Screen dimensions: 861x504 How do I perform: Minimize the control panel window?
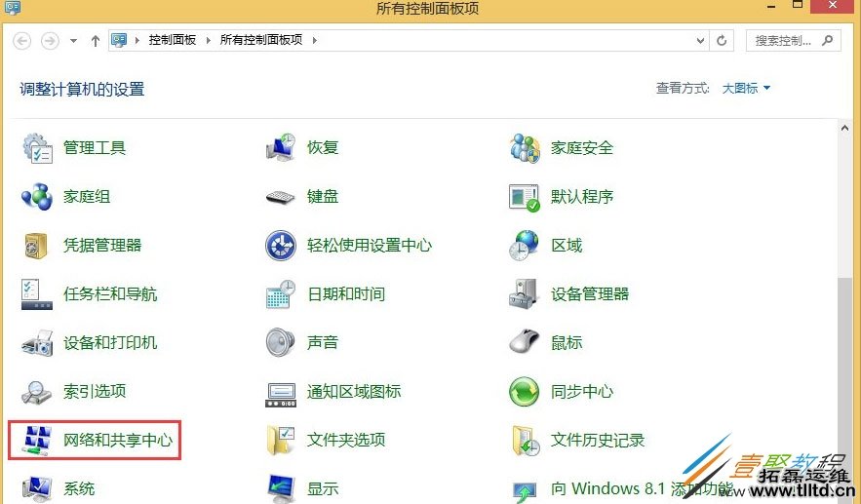771,6
